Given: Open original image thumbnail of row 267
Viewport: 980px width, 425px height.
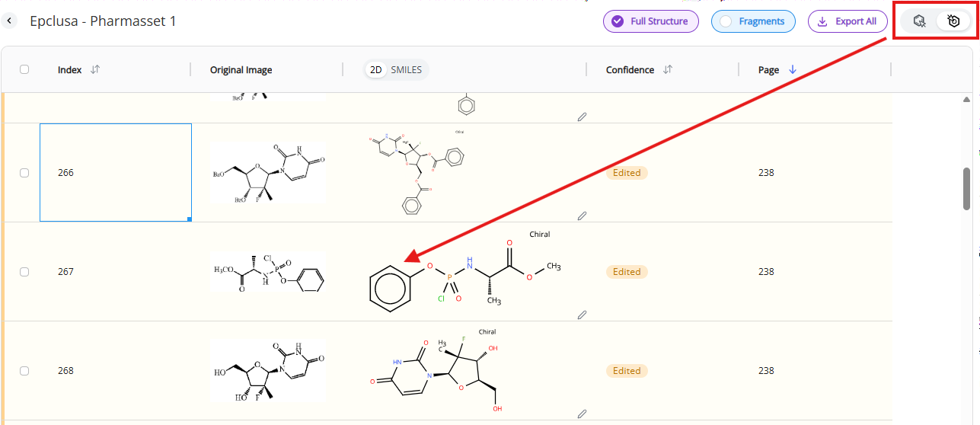Looking at the screenshot, I should 268,273.
